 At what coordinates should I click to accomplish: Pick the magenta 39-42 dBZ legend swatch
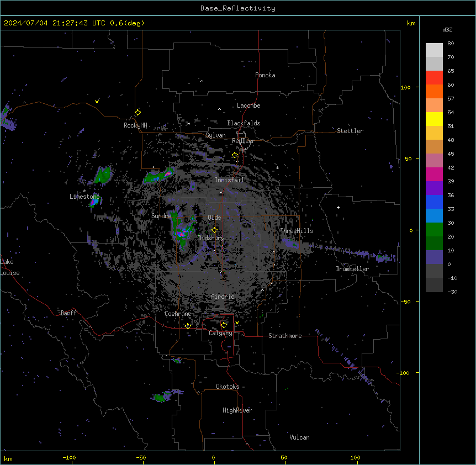point(434,174)
